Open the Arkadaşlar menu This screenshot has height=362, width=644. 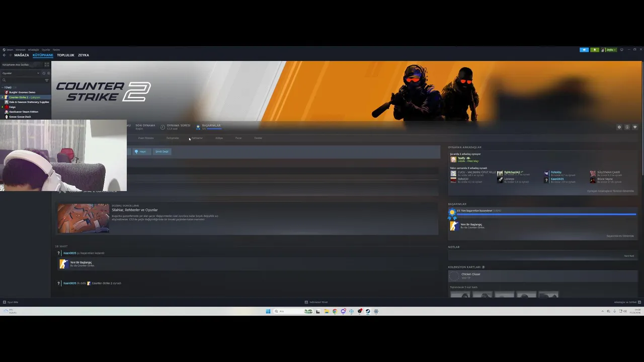pos(33,50)
